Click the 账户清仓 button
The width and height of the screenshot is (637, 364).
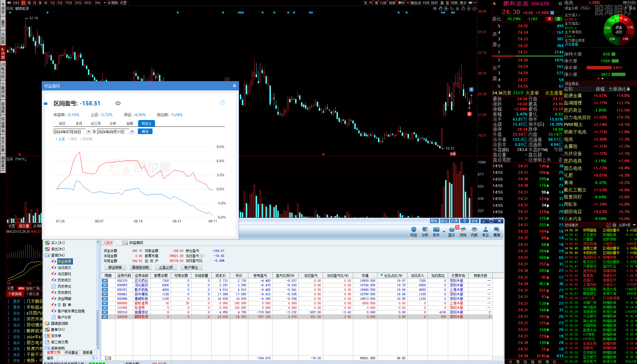click(x=191, y=267)
